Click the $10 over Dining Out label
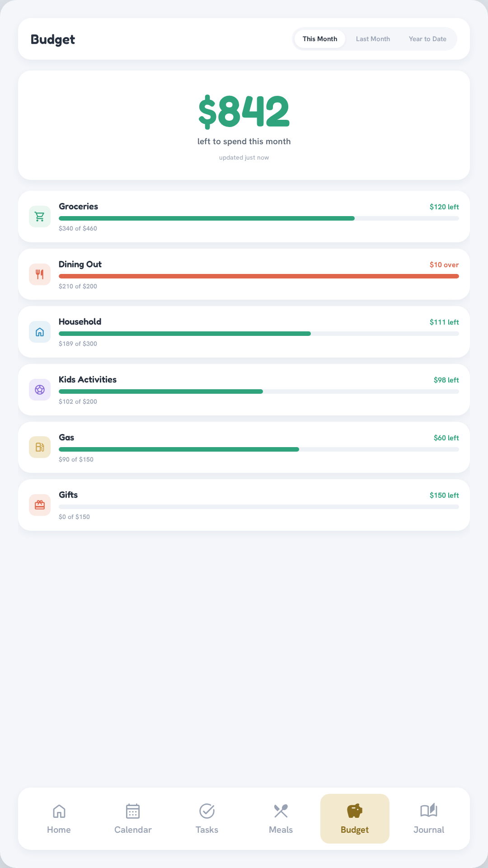Image resolution: width=488 pixels, height=868 pixels. pyautogui.click(x=444, y=265)
